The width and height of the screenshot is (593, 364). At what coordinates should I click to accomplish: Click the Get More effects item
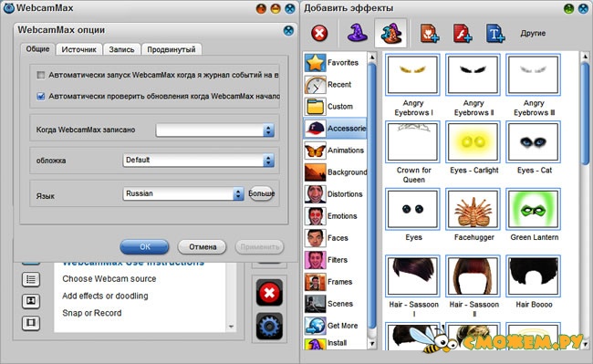(x=335, y=326)
